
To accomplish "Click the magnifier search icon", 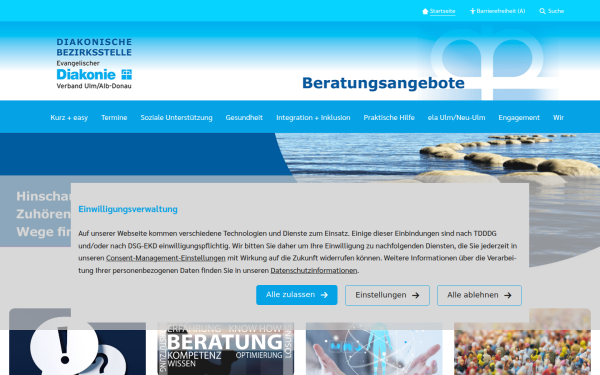I will pyautogui.click(x=542, y=11).
